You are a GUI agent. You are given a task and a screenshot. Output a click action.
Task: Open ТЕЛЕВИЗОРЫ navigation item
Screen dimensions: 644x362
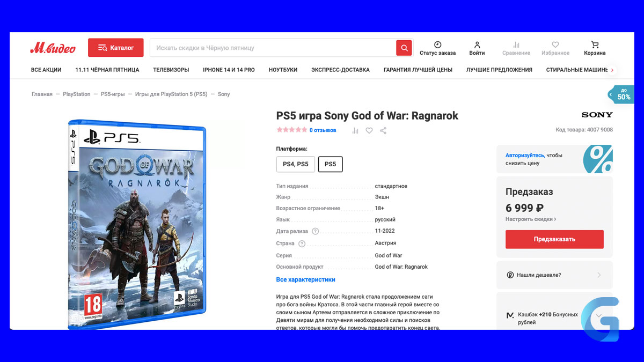click(x=171, y=70)
